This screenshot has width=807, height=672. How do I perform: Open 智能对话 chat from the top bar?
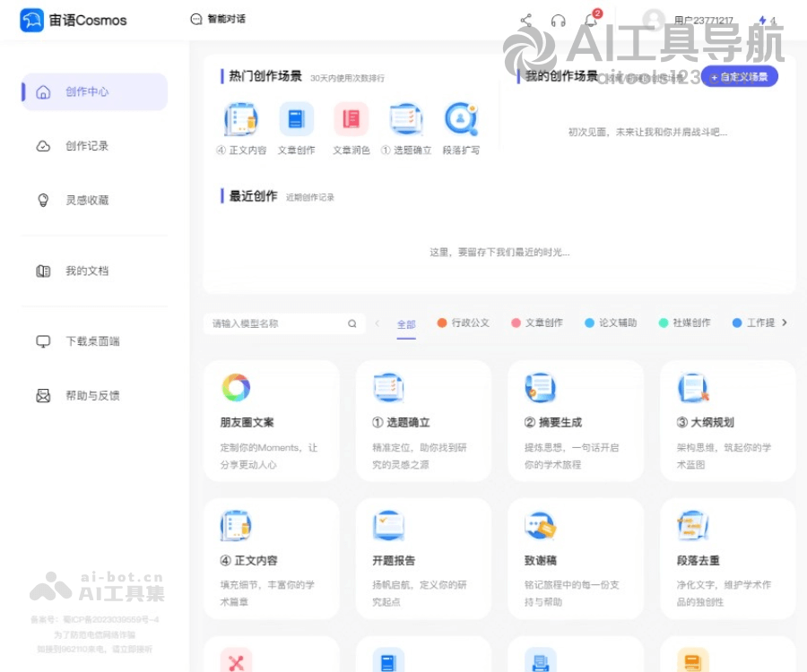tap(218, 19)
